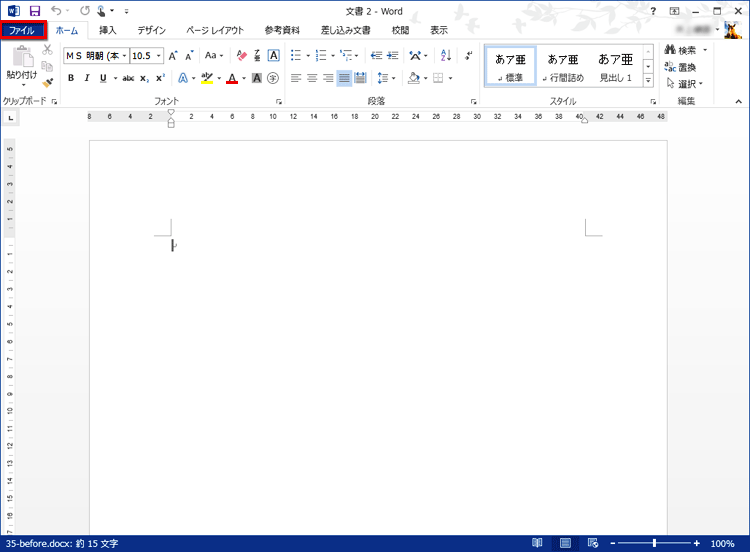Toggle Superscript formatting
The image size is (750, 552).
coord(161,77)
